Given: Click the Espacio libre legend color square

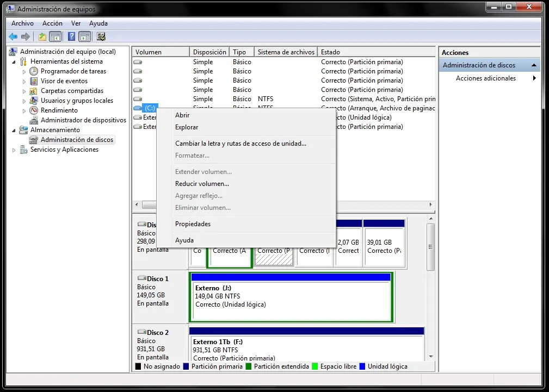Looking at the screenshot, I should [x=315, y=366].
